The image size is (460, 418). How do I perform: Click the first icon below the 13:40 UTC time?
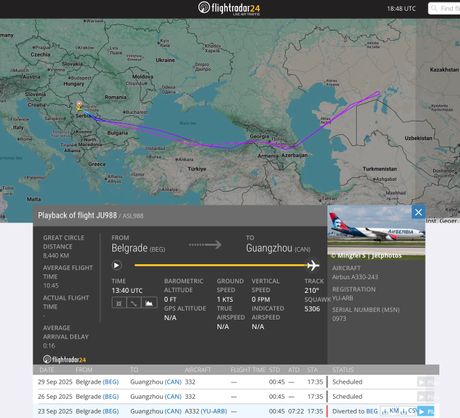pos(119,303)
